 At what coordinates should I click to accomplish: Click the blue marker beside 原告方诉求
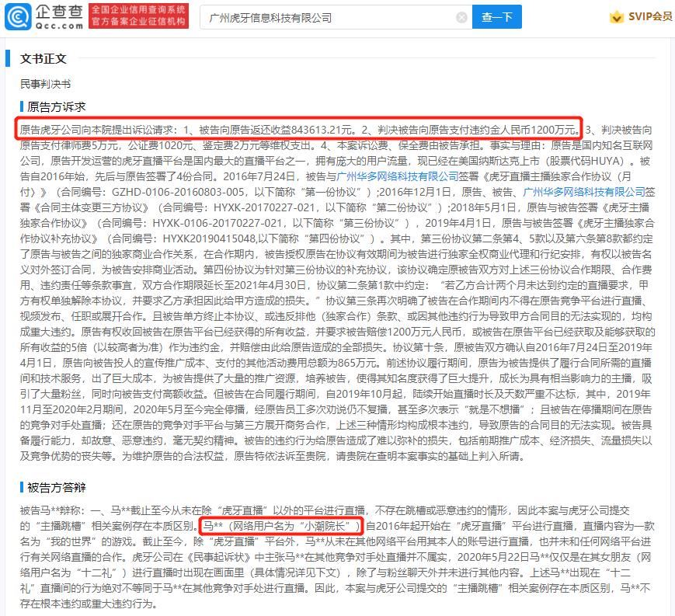click(22, 106)
